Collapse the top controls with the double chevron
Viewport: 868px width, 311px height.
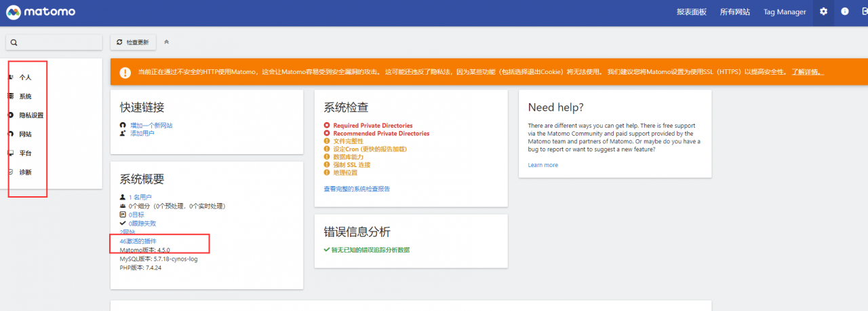coord(167,42)
